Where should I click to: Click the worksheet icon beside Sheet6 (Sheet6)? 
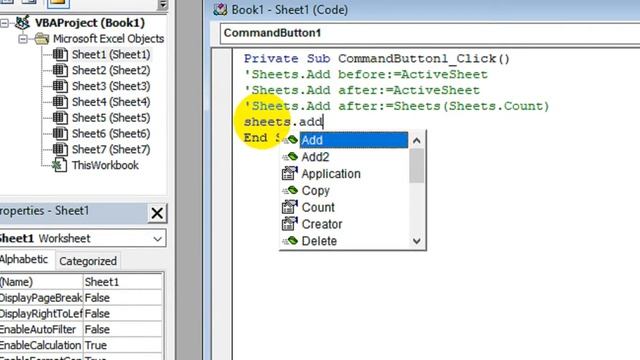pyautogui.click(x=60, y=133)
